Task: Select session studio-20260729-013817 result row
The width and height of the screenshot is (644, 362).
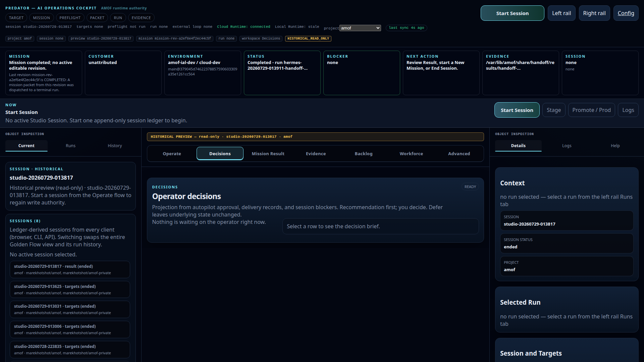Action: coord(70,269)
